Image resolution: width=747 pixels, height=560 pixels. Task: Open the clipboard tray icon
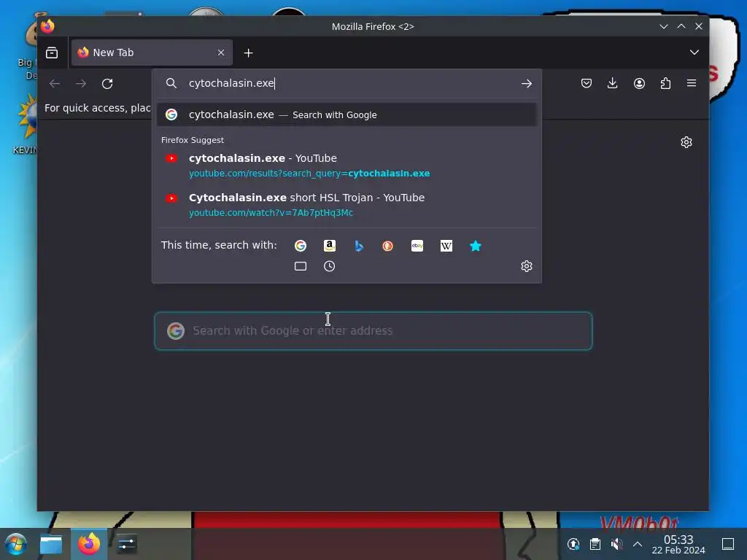pyautogui.click(x=595, y=544)
